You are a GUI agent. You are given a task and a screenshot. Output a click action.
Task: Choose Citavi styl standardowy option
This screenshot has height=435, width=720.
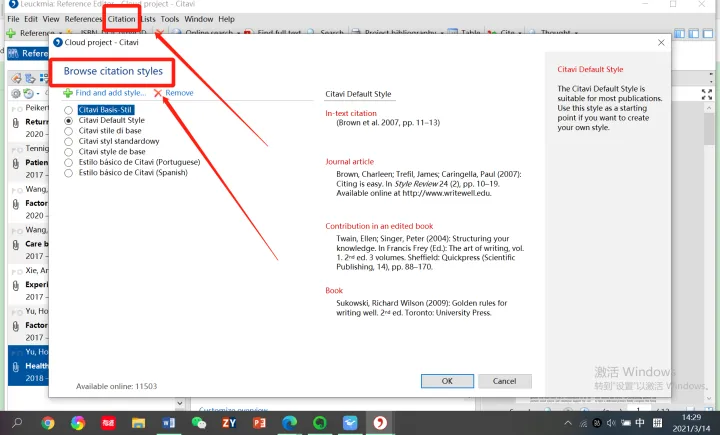tap(68, 141)
